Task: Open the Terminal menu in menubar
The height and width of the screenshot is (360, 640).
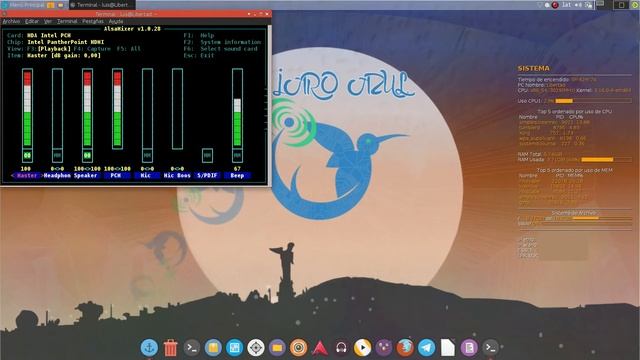Action: [67, 21]
